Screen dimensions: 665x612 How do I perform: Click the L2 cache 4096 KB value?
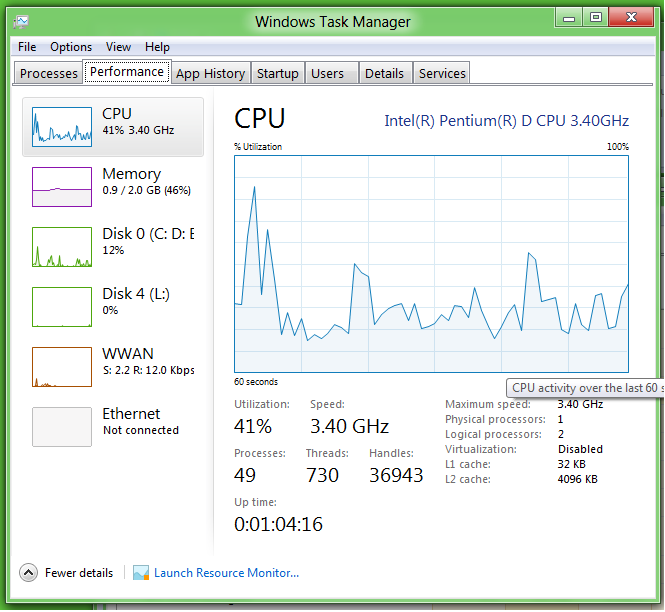coord(577,479)
